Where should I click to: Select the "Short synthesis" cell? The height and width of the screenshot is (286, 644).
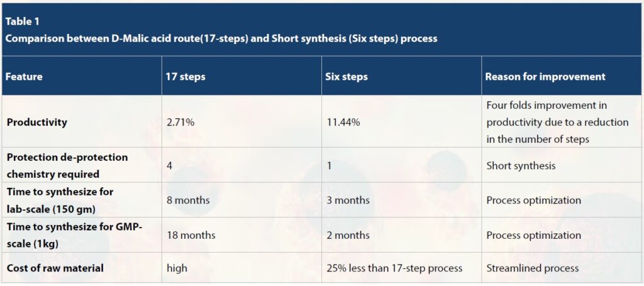point(521,165)
